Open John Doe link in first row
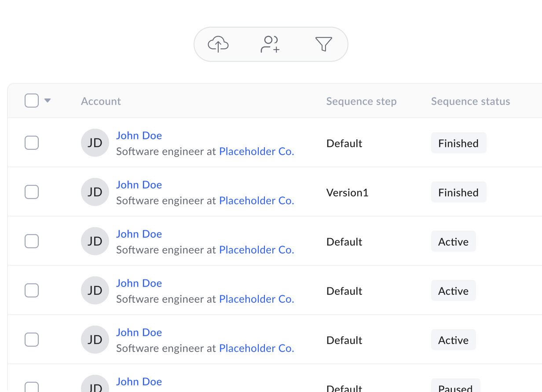 [x=139, y=136]
